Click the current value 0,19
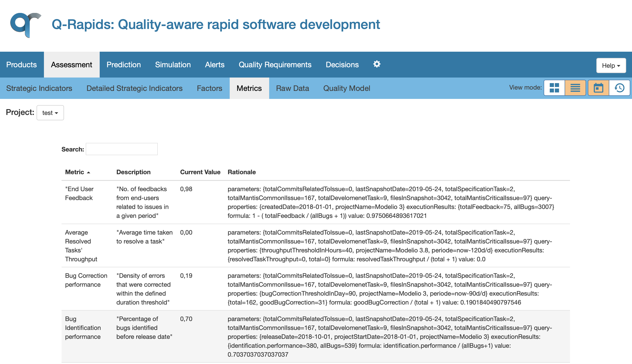The width and height of the screenshot is (632, 364). (186, 276)
